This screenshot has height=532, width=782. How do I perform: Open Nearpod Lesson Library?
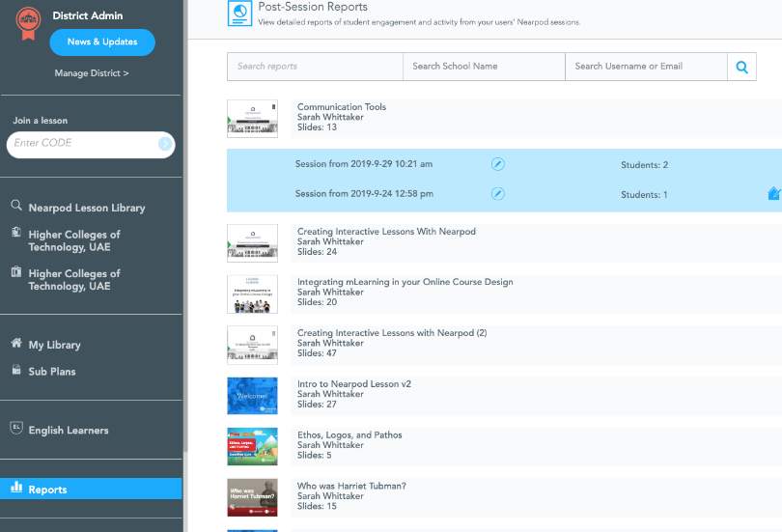(x=86, y=208)
